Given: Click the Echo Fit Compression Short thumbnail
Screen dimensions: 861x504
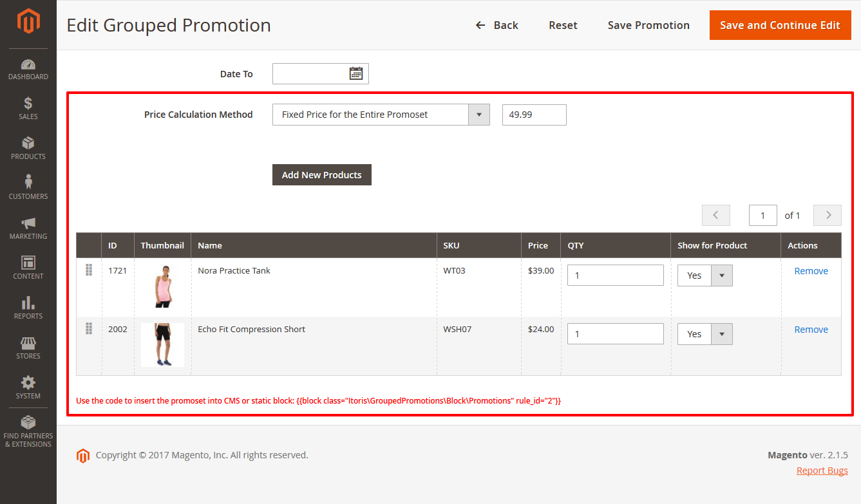Looking at the screenshot, I should 162,344.
